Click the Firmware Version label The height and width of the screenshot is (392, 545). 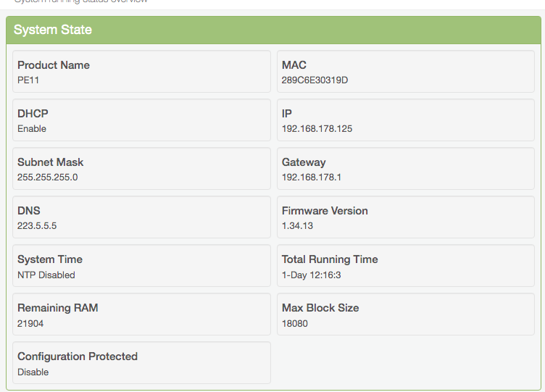coord(325,211)
